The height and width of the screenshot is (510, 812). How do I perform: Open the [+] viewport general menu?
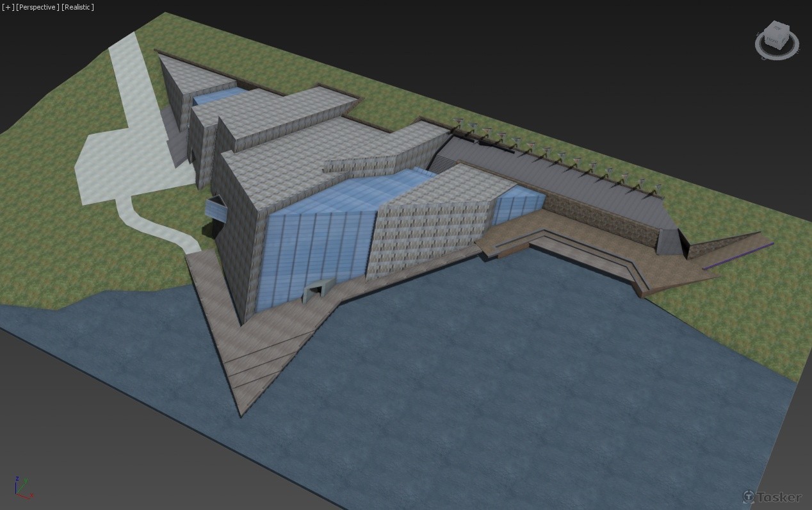click(x=8, y=7)
